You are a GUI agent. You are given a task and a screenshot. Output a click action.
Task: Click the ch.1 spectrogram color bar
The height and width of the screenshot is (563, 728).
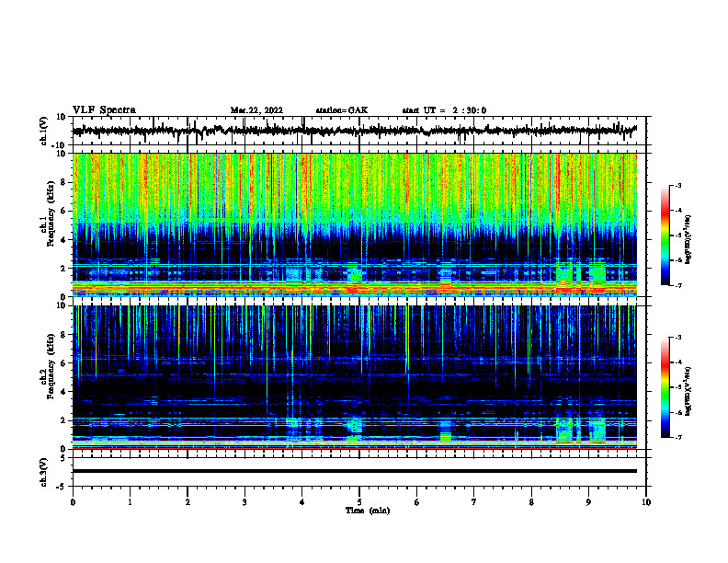pos(665,236)
